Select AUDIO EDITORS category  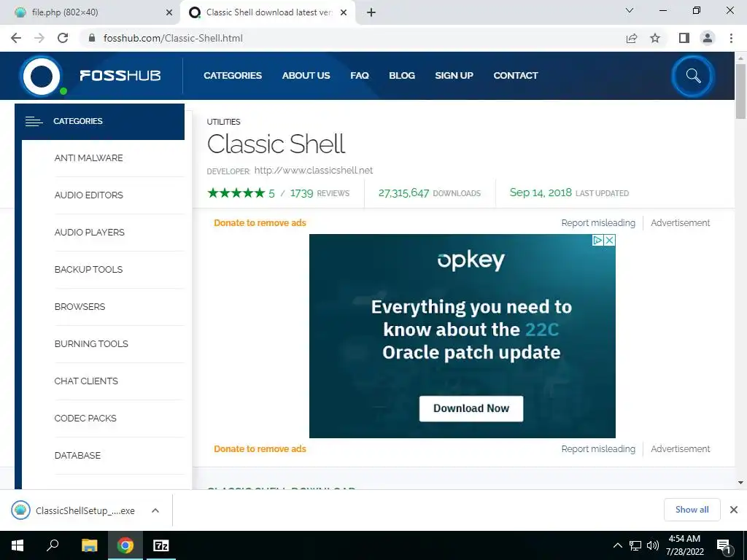tap(88, 195)
